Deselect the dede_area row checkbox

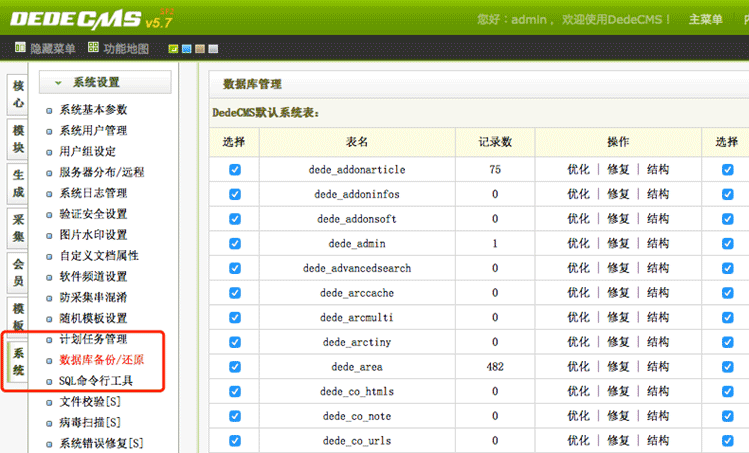click(x=235, y=367)
